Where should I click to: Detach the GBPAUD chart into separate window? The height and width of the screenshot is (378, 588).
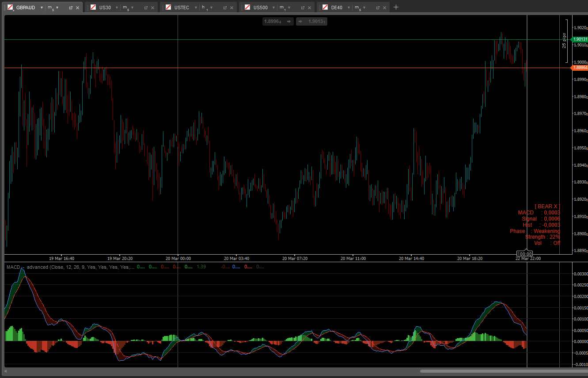[71, 8]
